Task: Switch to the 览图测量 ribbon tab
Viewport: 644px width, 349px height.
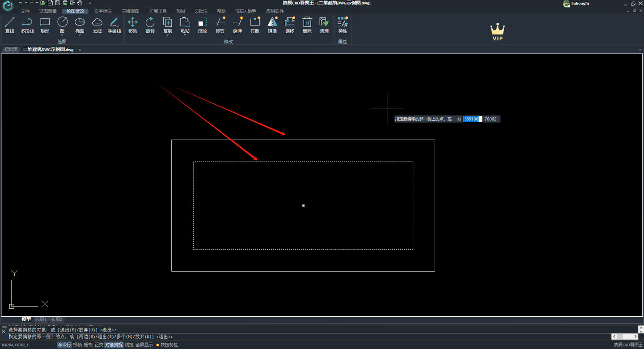Action: tap(48, 11)
